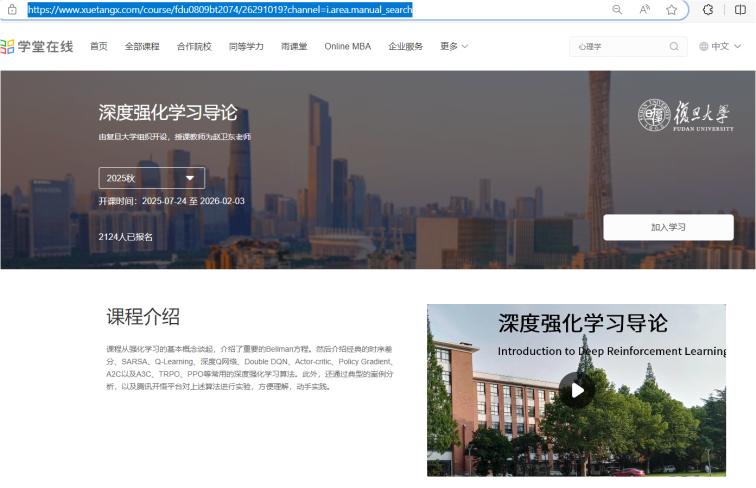Add page to favorites with star icon
Screen dimensions: 756x488
click(x=671, y=10)
